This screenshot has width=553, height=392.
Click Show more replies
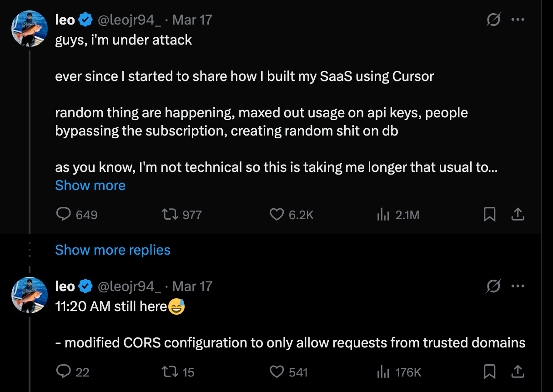pyautogui.click(x=112, y=250)
